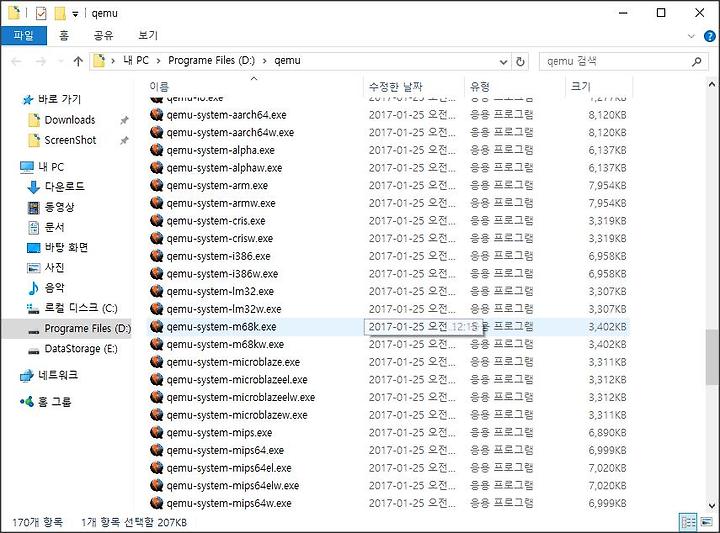Open Explorer help question mark icon
The image size is (720, 533).
pyautogui.click(x=709, y=36)
